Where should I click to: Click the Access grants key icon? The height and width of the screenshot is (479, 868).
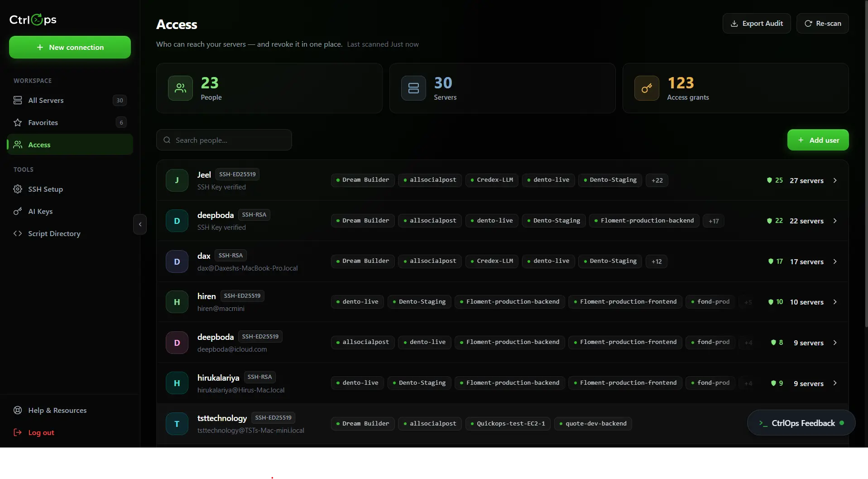[647, 88]
